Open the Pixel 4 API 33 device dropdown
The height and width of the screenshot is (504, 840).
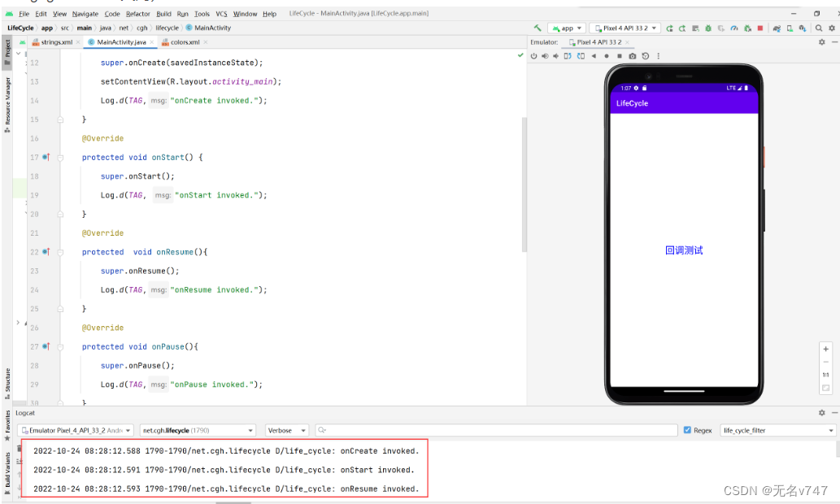tap(625, 27)
